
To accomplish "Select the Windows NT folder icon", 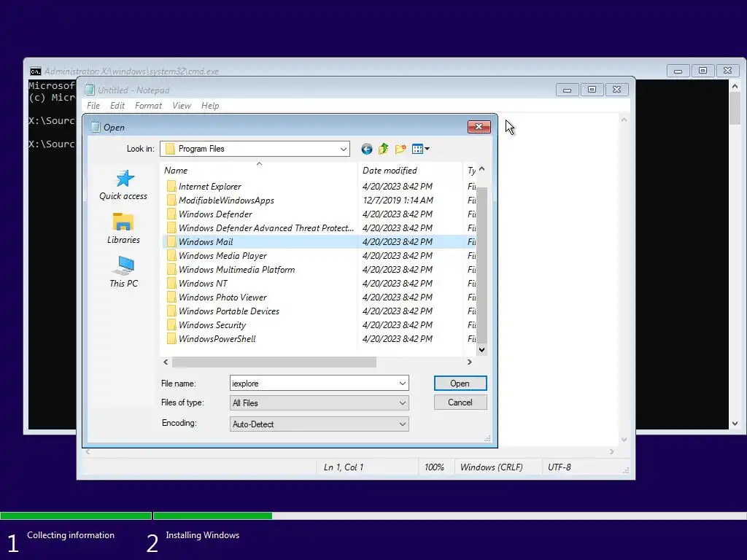I will click(x=171, y=284).
